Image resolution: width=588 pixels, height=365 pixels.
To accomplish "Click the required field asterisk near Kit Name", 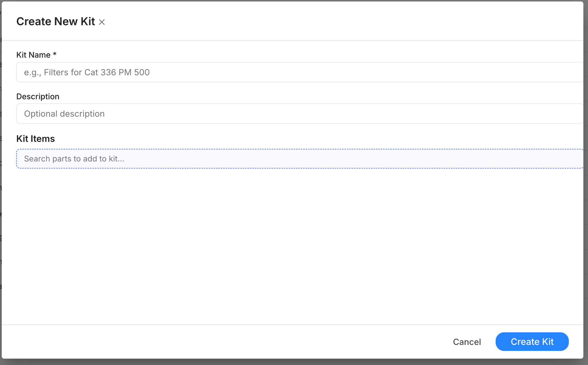I will [55, 55].
